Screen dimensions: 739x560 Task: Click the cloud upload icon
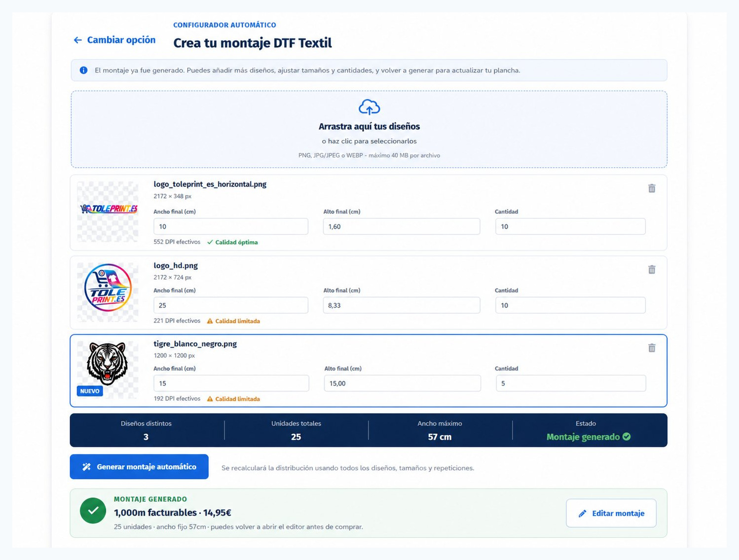pyautogui.click(x=369, y=107)
